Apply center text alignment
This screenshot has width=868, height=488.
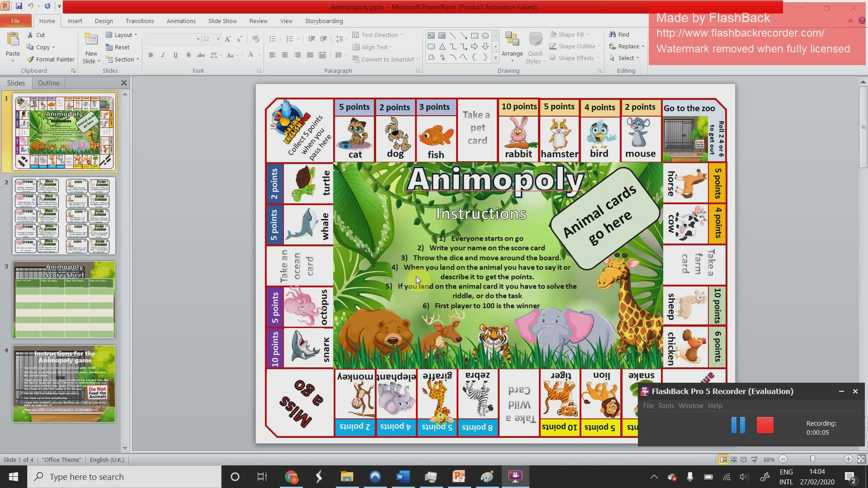(x=284, y=55)
